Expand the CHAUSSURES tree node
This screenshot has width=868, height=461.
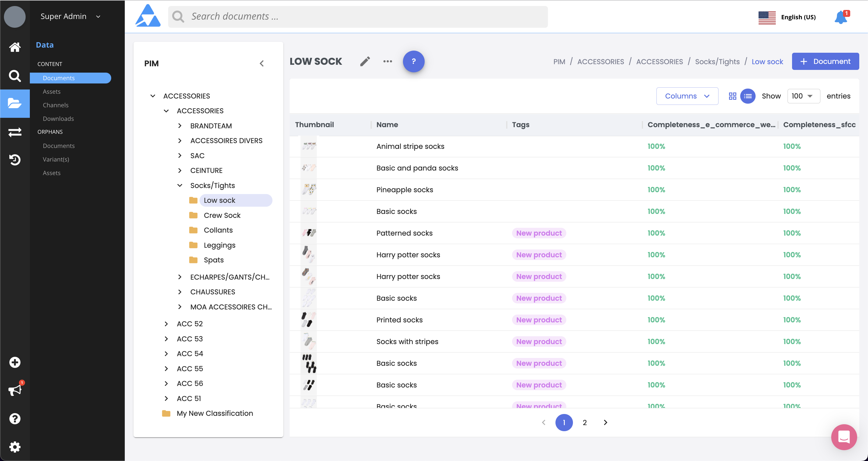pos(180,292)
